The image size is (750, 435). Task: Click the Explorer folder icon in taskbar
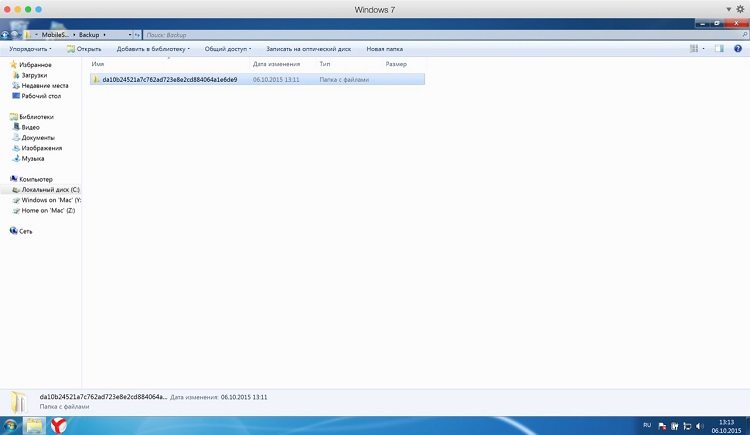coord(35,425)
